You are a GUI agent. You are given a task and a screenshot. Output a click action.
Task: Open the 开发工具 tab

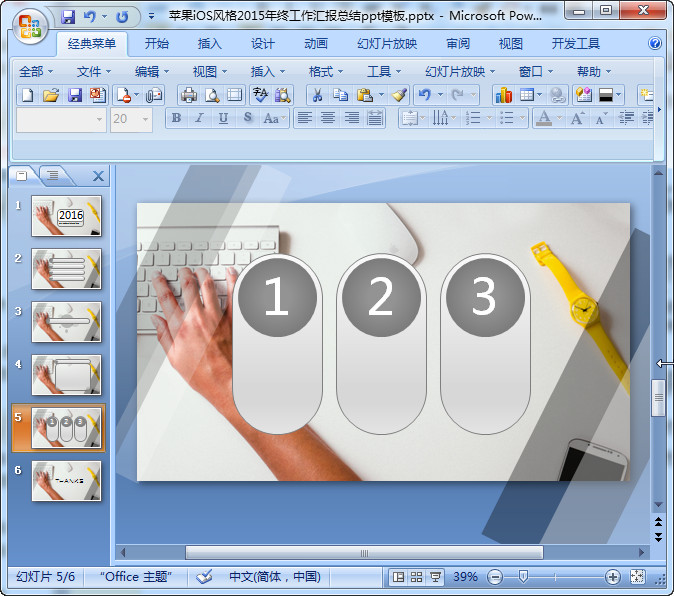(x=576, y=43)
